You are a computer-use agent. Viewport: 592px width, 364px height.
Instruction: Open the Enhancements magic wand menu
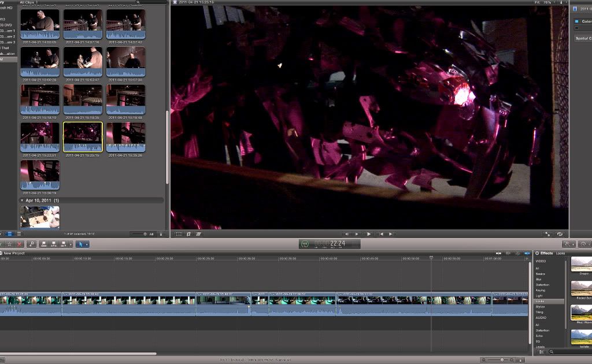pos(569,244)
